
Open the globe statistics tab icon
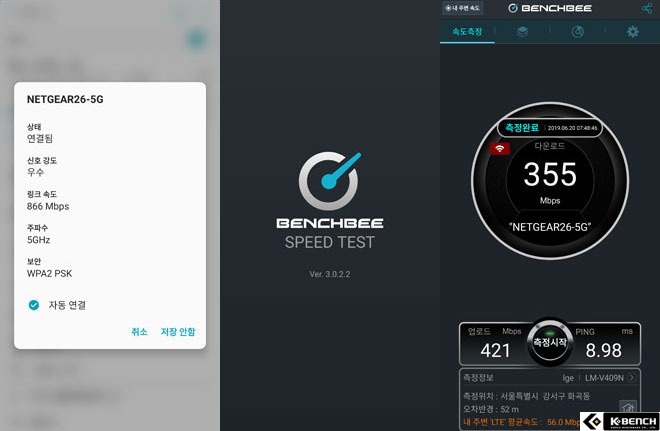pyautogui.click(x=578, y=32)
